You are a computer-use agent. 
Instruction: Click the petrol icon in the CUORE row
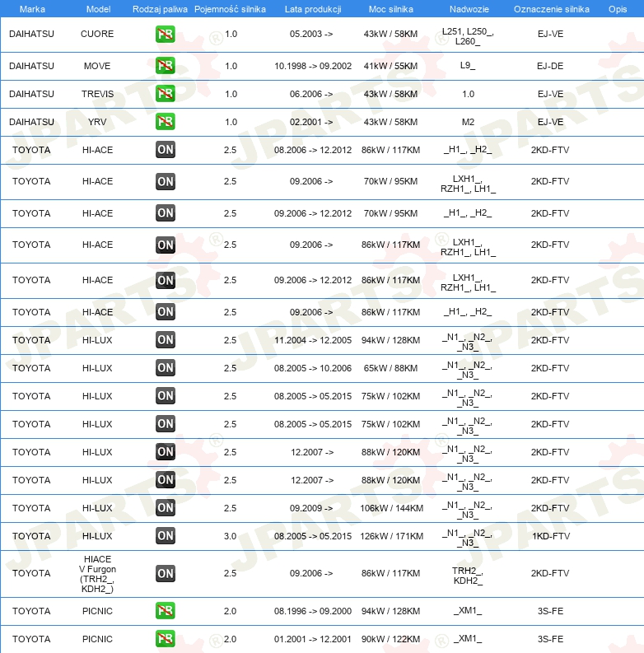[166, 34]
